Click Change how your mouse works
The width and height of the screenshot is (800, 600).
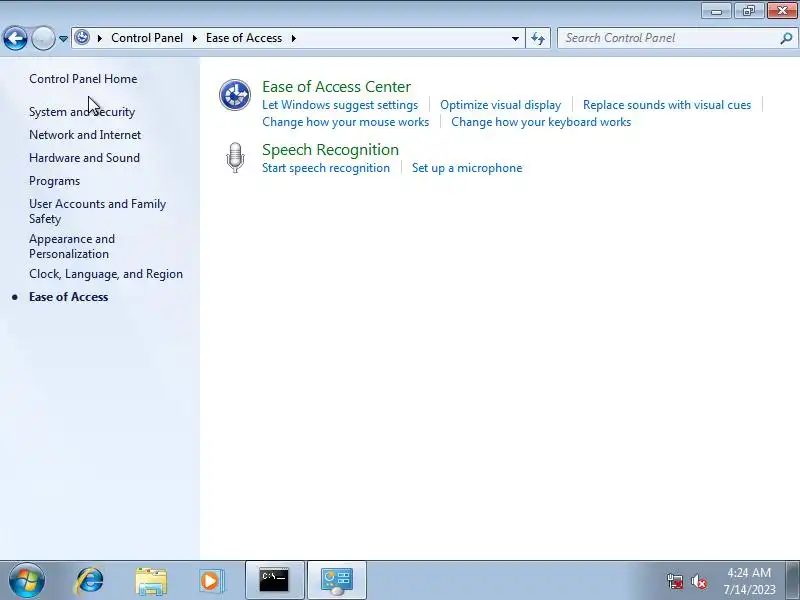click(345, 122)
